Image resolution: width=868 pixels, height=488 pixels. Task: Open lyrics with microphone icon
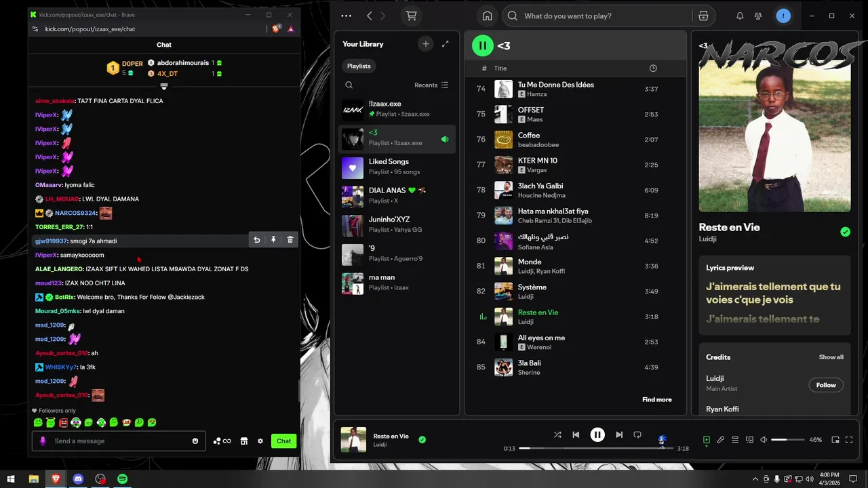[x=721, y=440]
